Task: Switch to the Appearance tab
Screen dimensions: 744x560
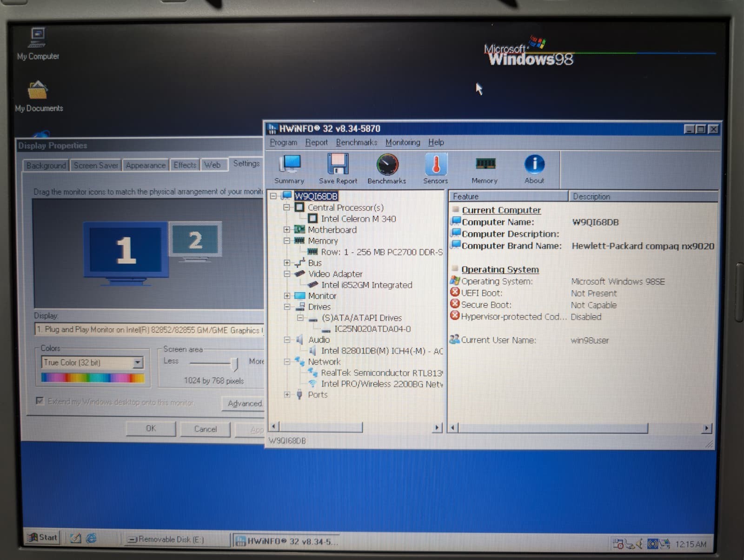Action: 146,165
